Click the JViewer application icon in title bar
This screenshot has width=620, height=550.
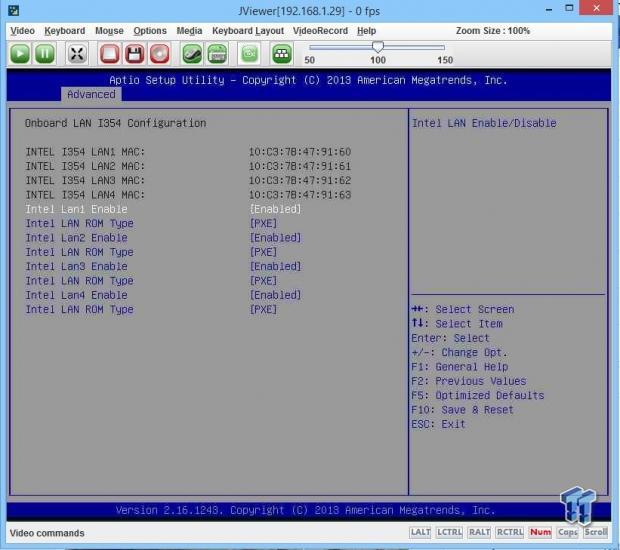click(13, 10)
